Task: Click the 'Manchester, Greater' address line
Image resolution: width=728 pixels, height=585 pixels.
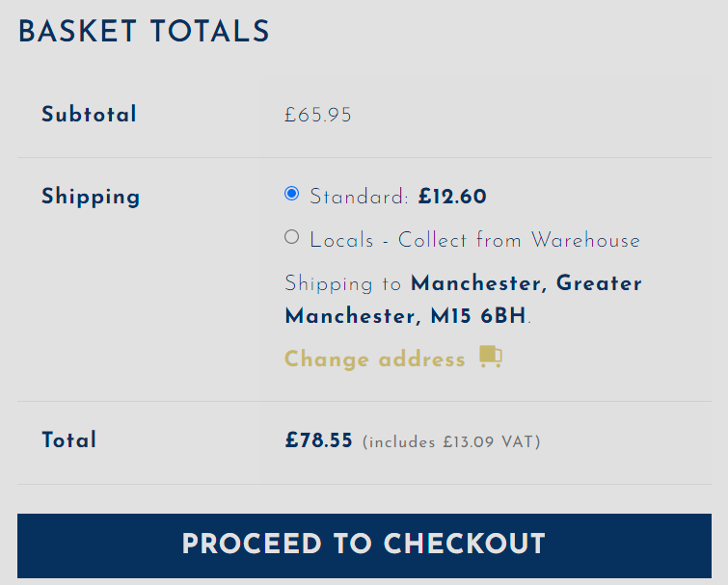Action: coord(526,283)
